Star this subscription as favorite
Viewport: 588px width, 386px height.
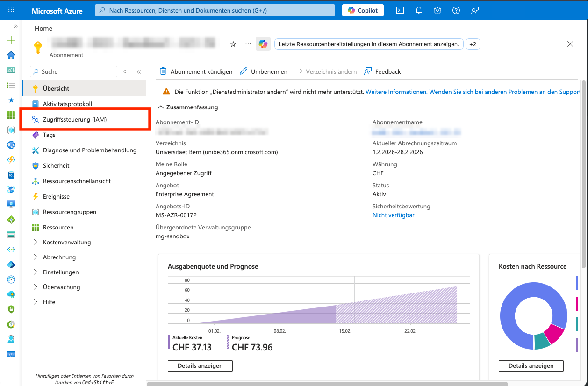tap(233, 44)
